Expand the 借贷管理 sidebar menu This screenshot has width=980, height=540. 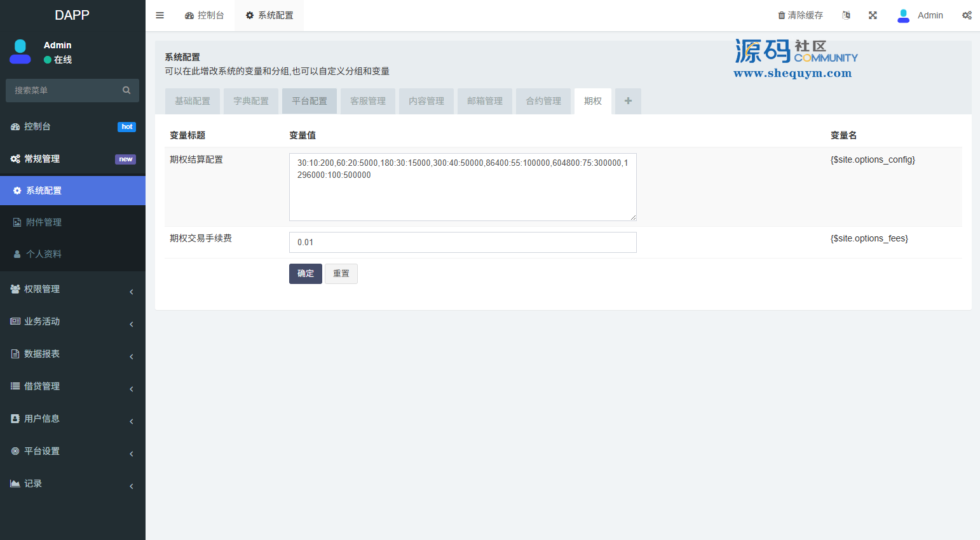click(x=72, y=386)
